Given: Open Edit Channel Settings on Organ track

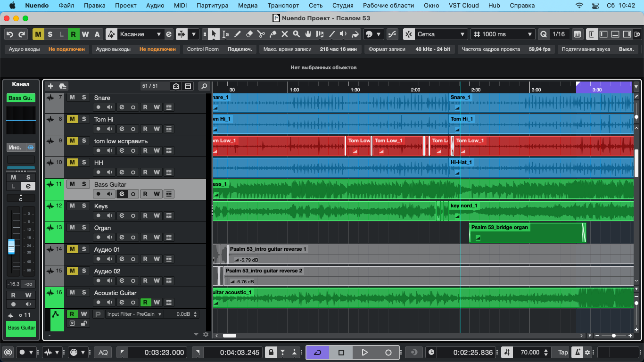Looking at the screenshot, I should click(122, 237).
